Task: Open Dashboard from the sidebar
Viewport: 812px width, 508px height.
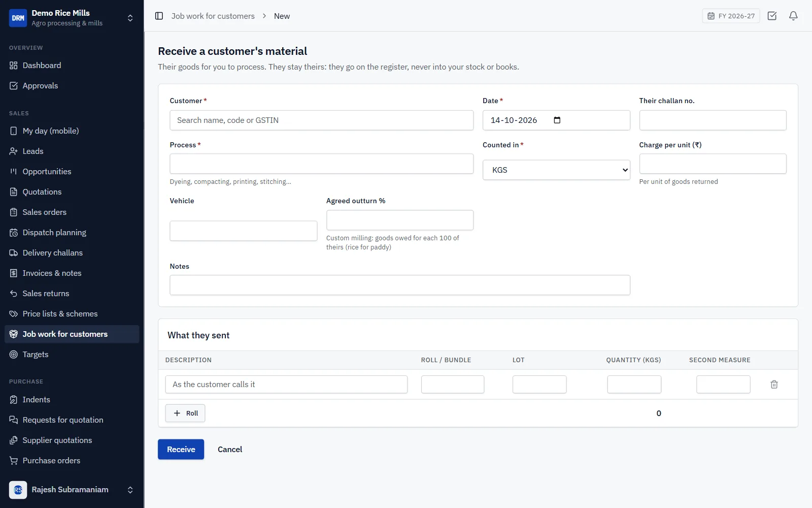Action: [x=72, y=66]
